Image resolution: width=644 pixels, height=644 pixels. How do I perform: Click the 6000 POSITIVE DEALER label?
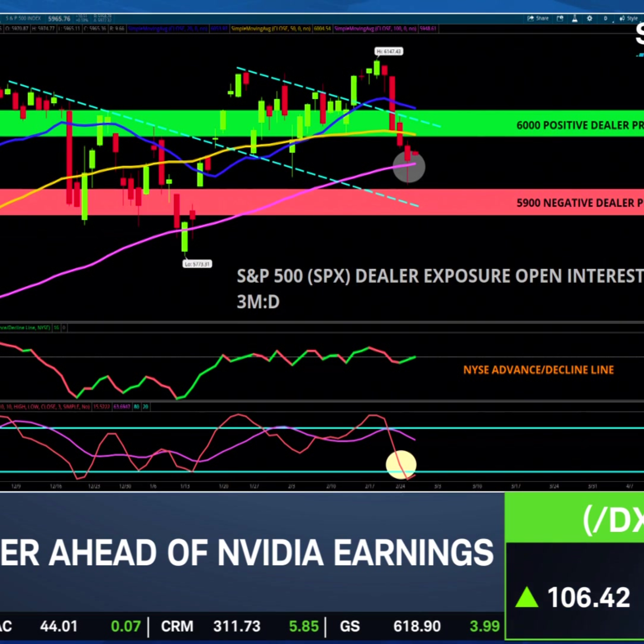(580, 125)
